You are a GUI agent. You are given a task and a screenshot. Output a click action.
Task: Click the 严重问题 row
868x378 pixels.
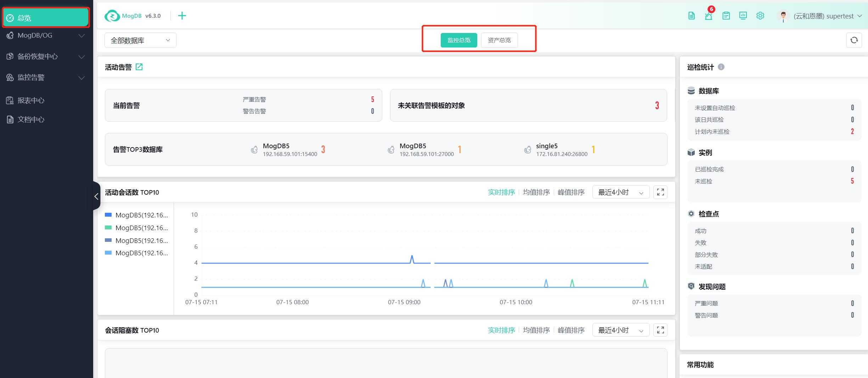[x=774, y=303]
